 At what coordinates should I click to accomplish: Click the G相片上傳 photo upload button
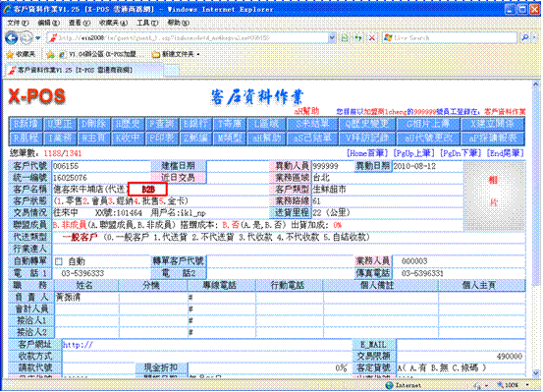[x=428, y=124]
